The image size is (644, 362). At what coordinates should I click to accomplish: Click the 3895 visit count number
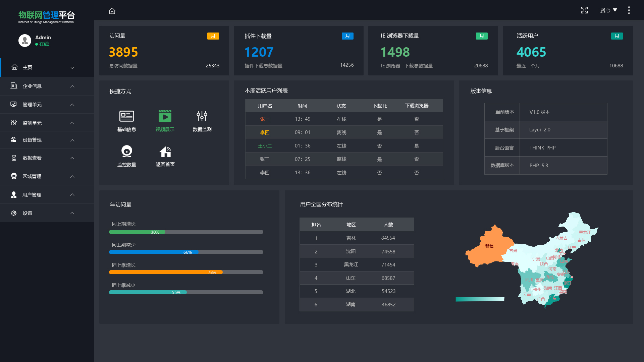point(123,52)
